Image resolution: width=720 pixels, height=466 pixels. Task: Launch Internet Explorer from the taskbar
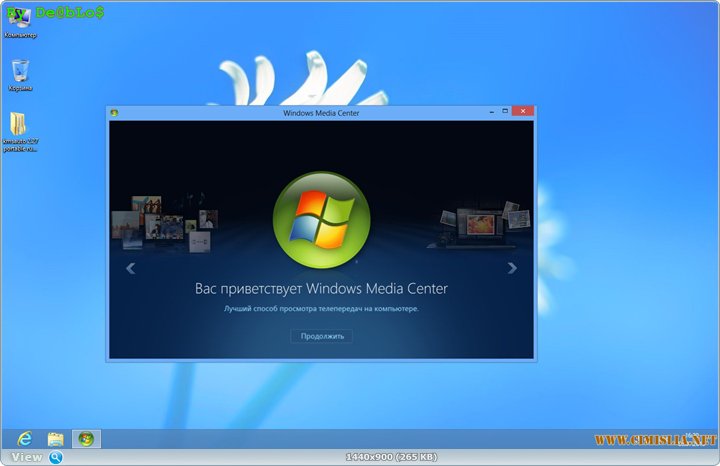(24, 439)
